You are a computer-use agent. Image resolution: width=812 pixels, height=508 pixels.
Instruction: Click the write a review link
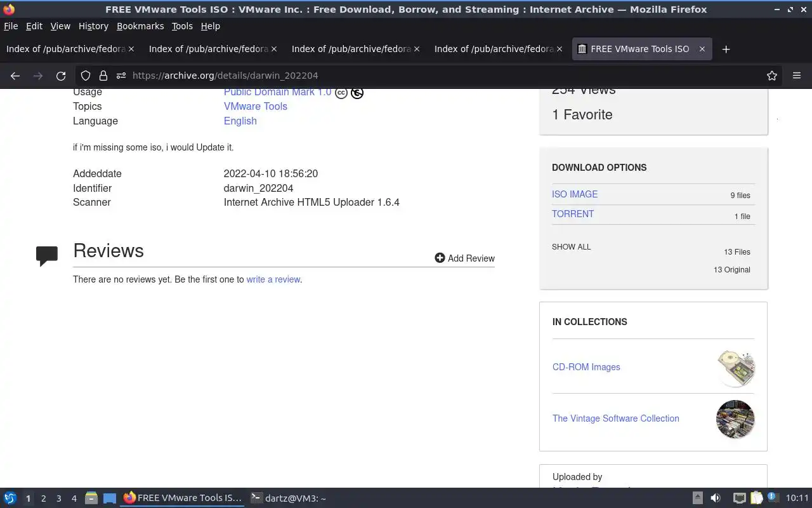273,279
